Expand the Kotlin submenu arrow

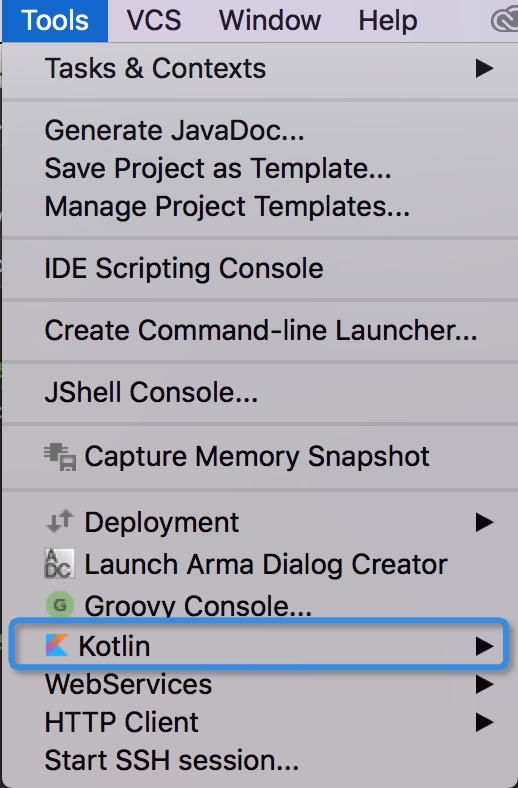(484, 646)
